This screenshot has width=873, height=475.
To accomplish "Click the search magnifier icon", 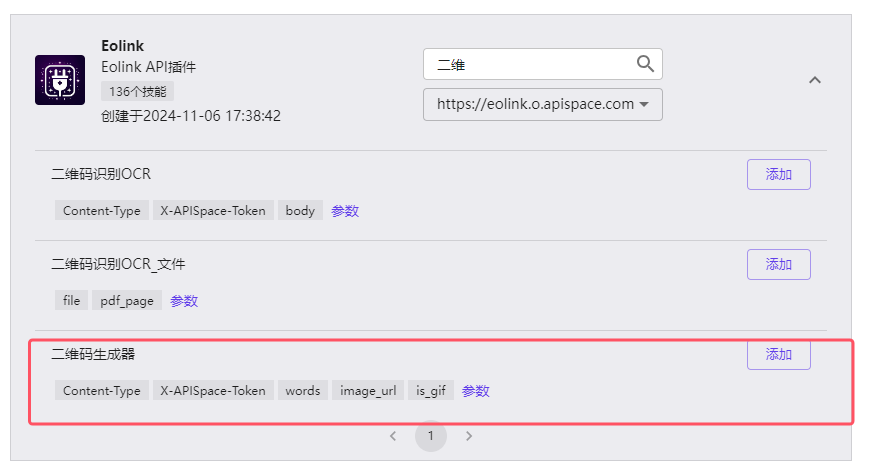I will click(645, 64).
